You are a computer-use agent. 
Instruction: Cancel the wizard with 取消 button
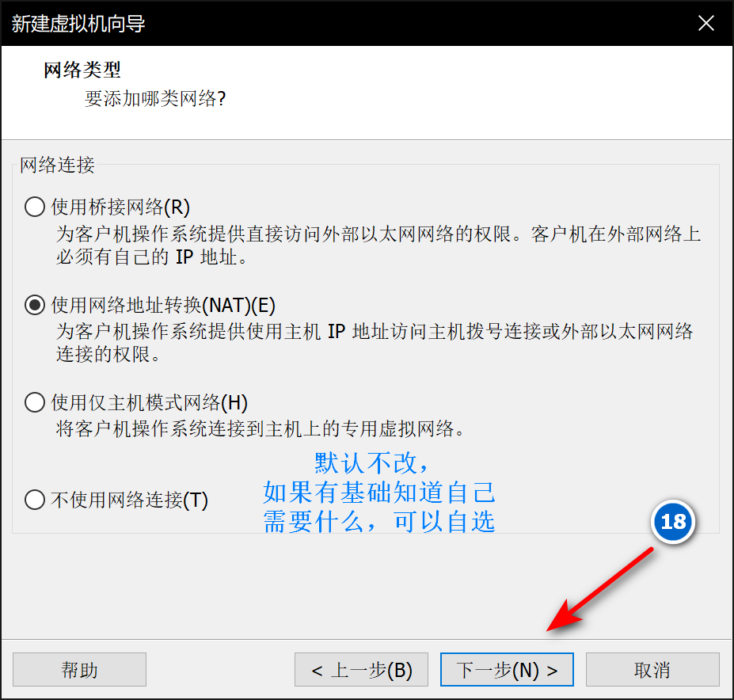tap(652, 670)
